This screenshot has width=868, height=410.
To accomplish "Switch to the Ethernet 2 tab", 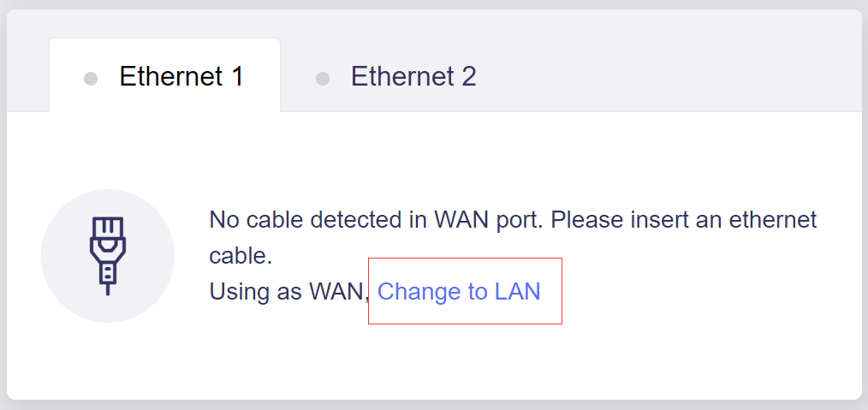I will (413, 77).
